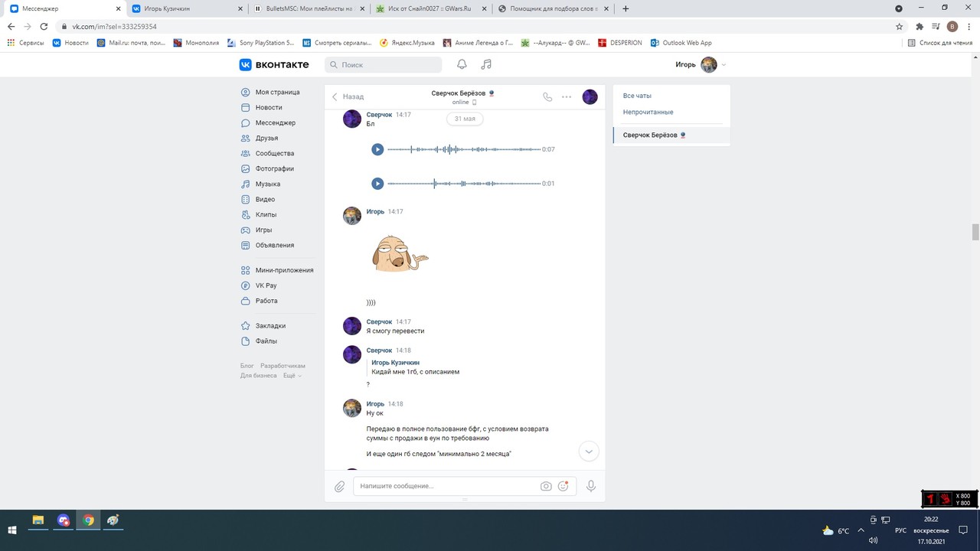Click the 'Разработчикам' footer link
This screenshot has height=551, width=980.
(x=283, y=366)
